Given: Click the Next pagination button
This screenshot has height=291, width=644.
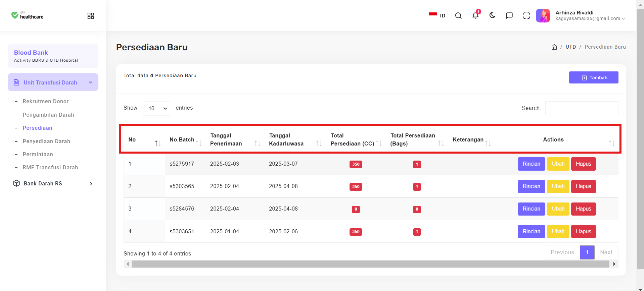Looking at the screenshot, I should [x=606, y=252].
